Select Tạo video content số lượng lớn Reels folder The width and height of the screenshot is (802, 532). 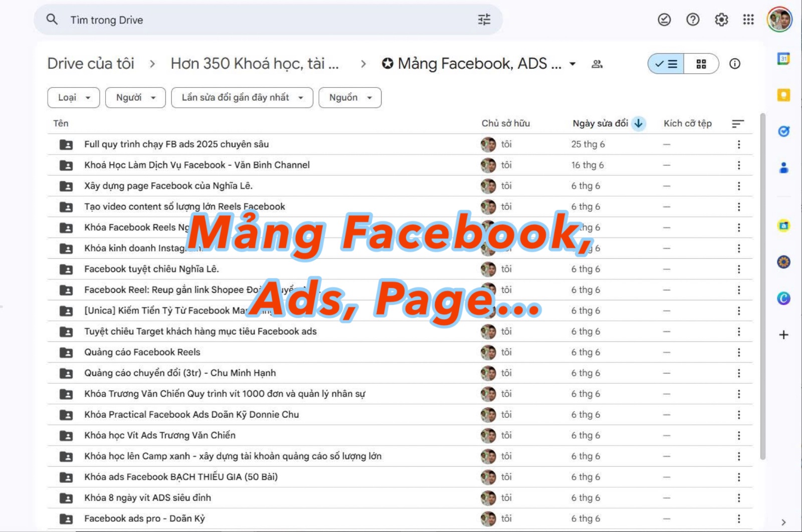(x=399, y=206)
